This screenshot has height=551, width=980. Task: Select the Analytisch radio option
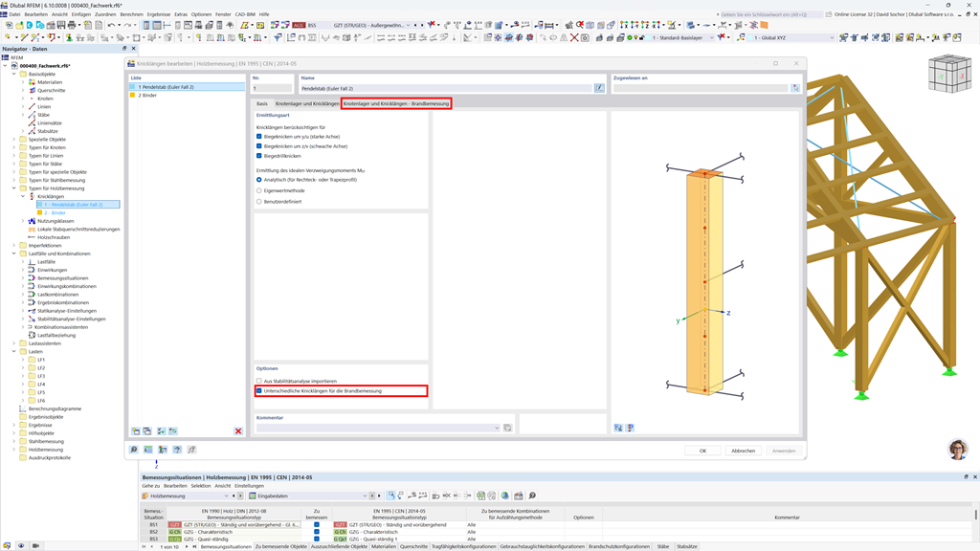pos(258,180)
